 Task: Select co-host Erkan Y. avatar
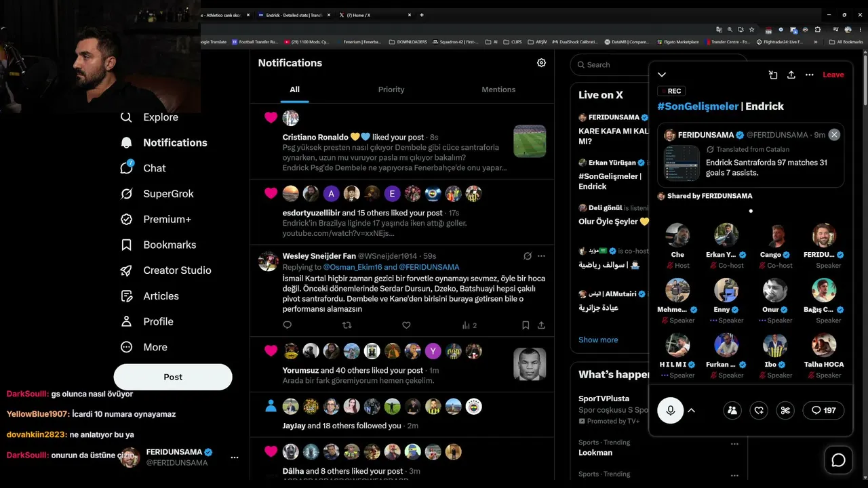point(726,235)
